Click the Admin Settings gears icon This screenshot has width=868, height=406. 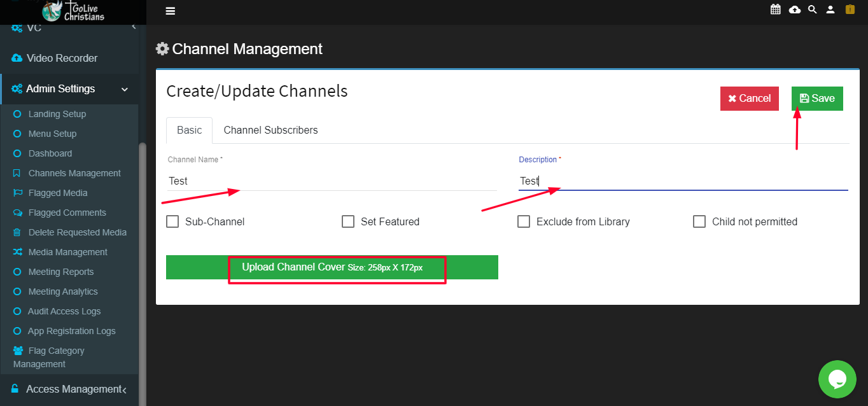pyautogui.click(x=17, y=89)
